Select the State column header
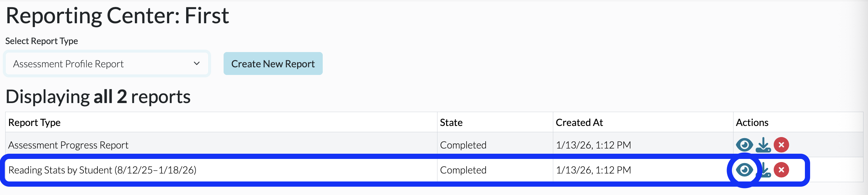868x195 pixels. point(451,122)
